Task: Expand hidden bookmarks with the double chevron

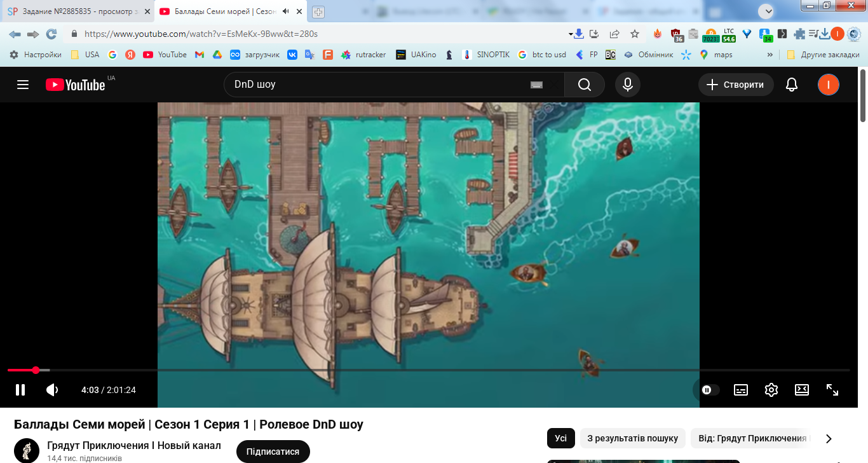Action: pyautogui.click(x=770, y=55)
